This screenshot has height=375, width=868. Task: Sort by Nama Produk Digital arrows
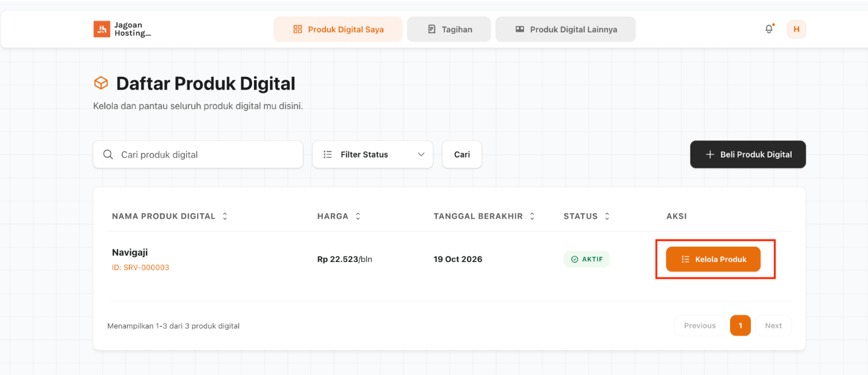[x=225, y=216]
